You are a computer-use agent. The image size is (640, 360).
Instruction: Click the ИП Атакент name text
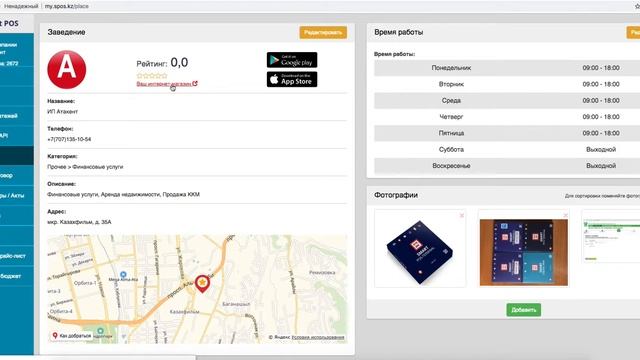62,111
